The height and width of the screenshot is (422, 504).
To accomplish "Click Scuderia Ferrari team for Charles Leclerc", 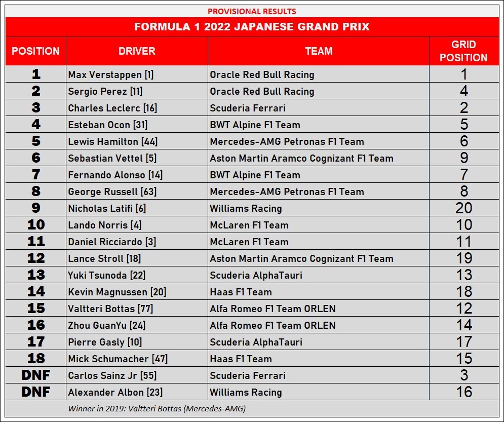I will tap(319, 108).
